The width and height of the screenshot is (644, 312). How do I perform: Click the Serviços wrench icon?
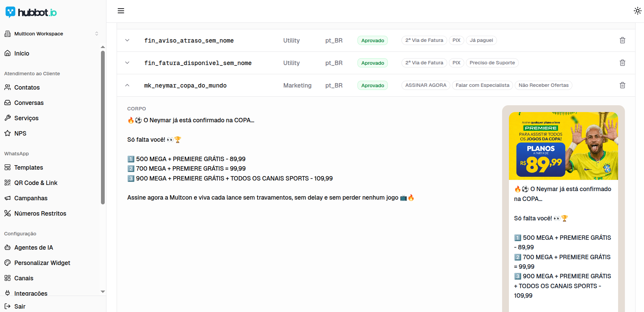coord(8,118)
